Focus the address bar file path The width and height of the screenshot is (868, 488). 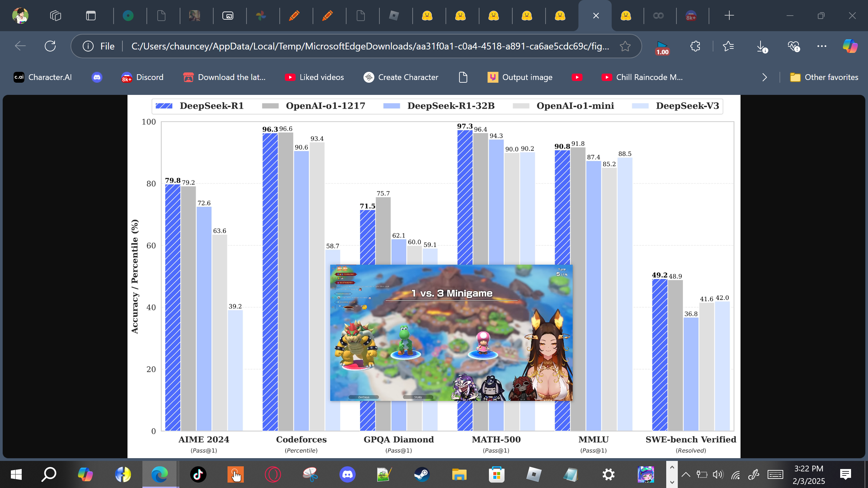(x=370, y=46)
